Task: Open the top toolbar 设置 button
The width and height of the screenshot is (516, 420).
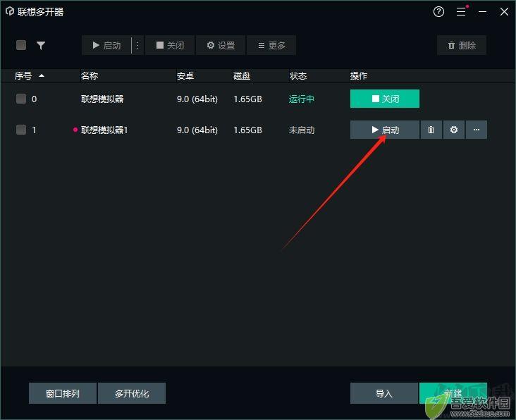Action: (221, 45)
